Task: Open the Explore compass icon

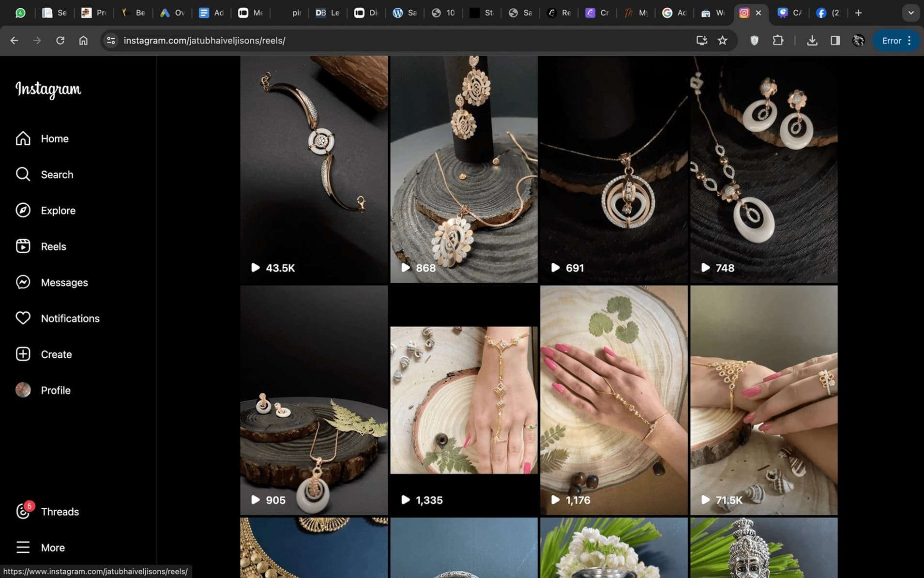Action: point(23,210)
